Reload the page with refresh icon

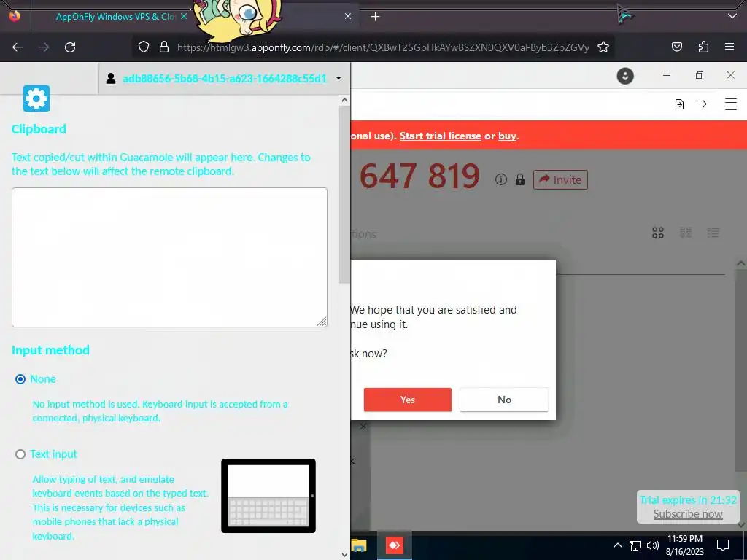pyautogui.click(x=70, y=47)
